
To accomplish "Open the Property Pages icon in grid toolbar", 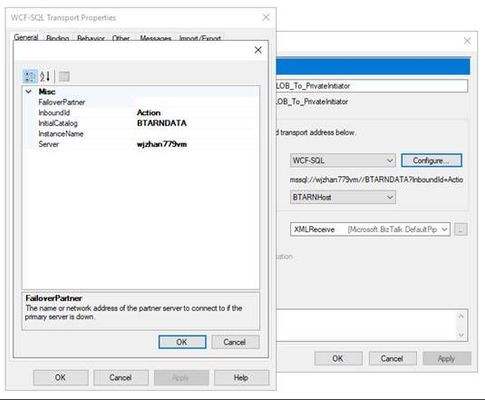I will 64,77.
